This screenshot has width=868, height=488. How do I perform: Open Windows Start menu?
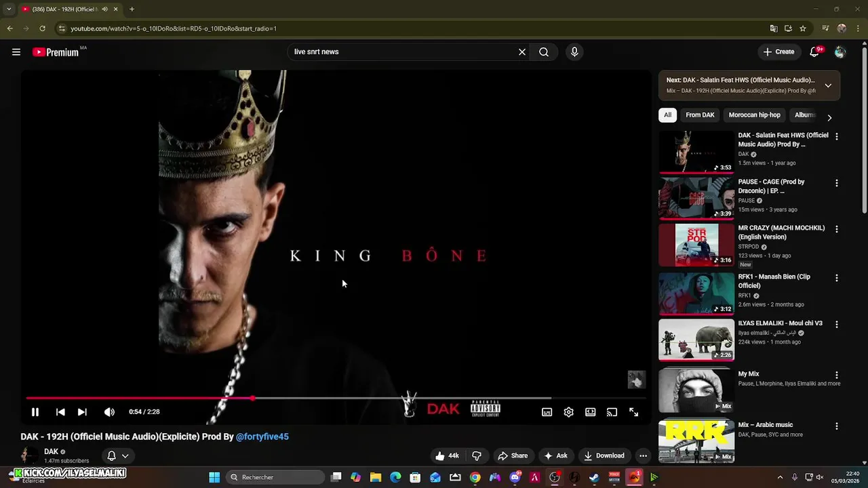tap(214, 477)
